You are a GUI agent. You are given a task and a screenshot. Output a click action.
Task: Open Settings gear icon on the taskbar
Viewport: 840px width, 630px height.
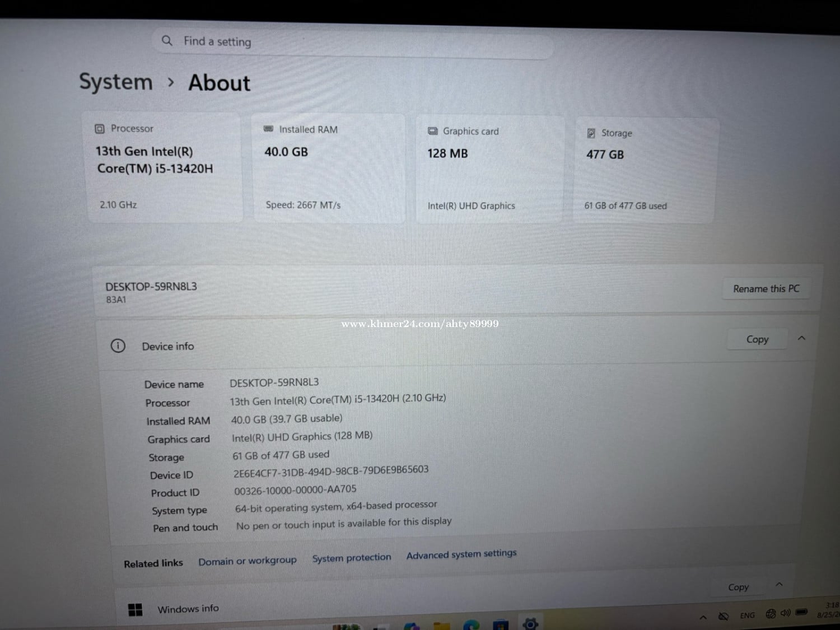point(530,623)
